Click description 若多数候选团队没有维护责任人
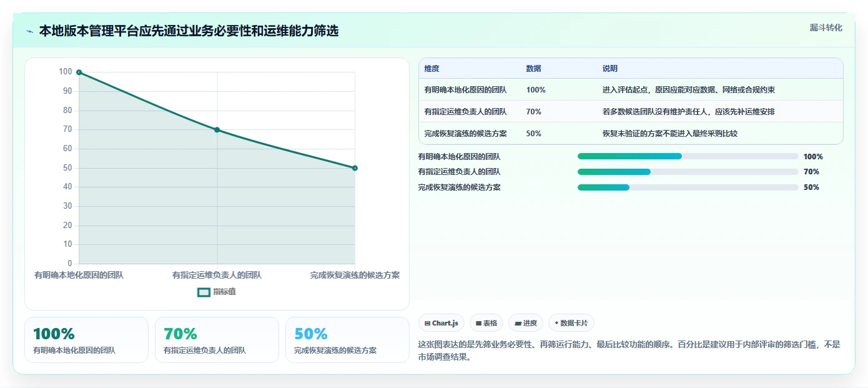The width and height of the screenshot is (868, 388). pyautogui.click(x=689, y=112)
